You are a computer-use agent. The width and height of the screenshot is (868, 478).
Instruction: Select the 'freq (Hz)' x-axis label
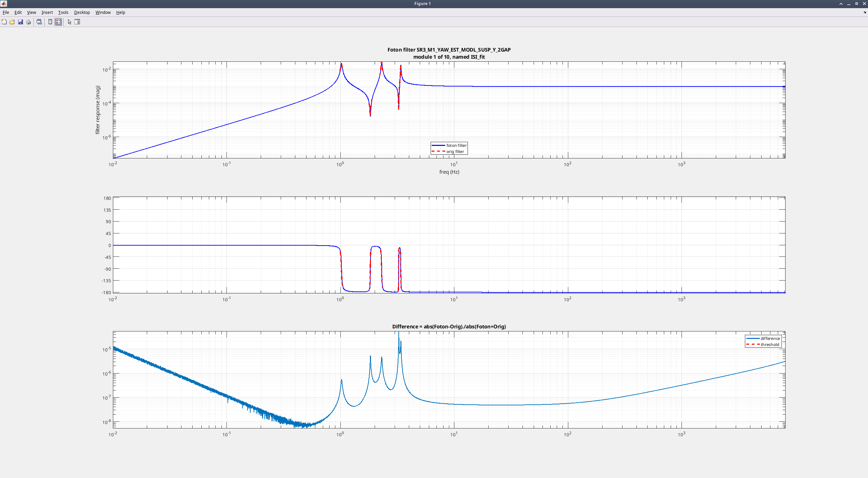[x=449, y=172]
